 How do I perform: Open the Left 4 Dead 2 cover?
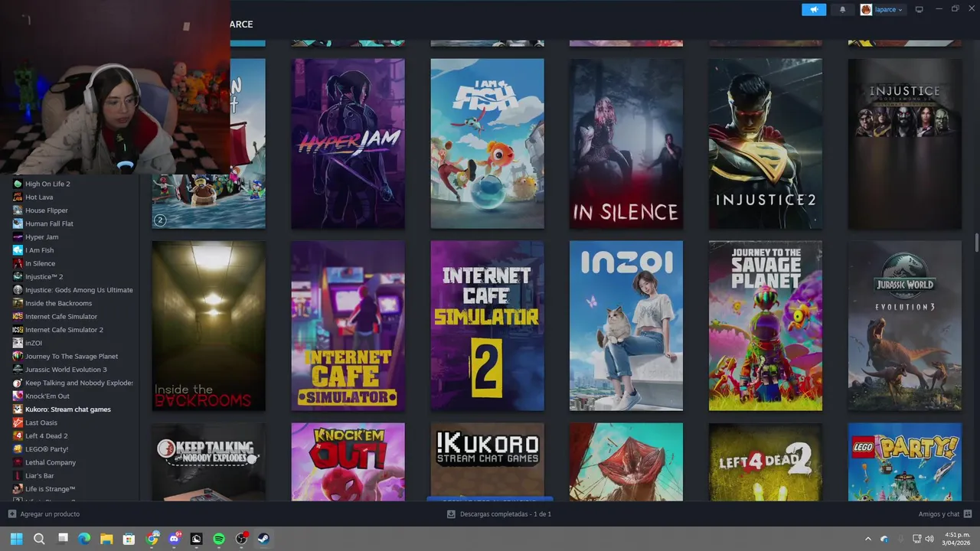tap(766, 462)
